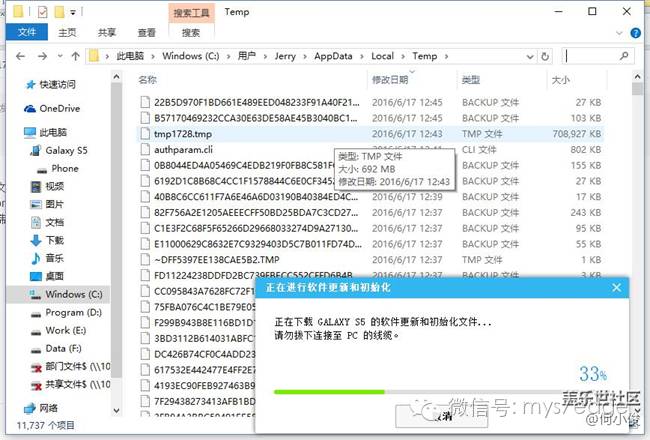Click the 搜索工具 contextual tab header
Viewport: 650px width, 440px height.
tap(191, 13)
